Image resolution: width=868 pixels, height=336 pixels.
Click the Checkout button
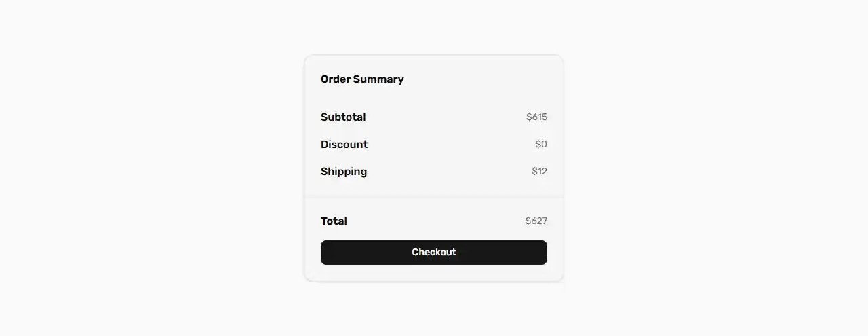tap(434, 253)
